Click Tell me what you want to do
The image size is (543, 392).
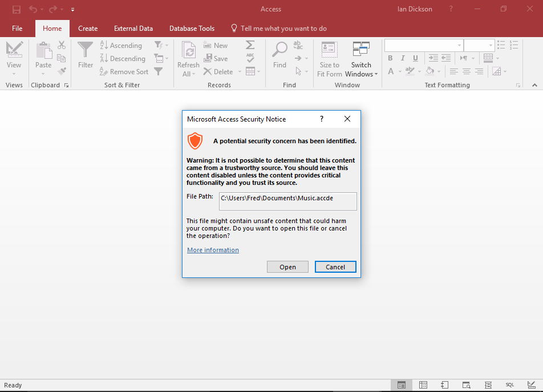tap(279, 29)
